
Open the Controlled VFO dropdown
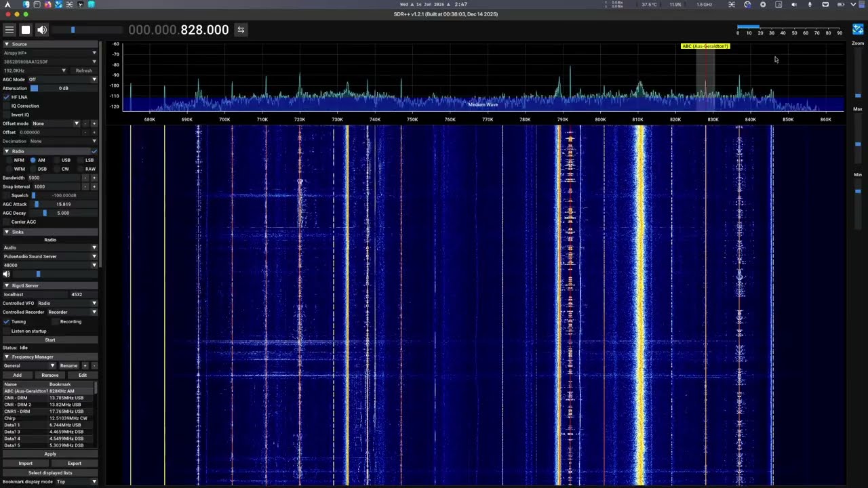(67, 303)
